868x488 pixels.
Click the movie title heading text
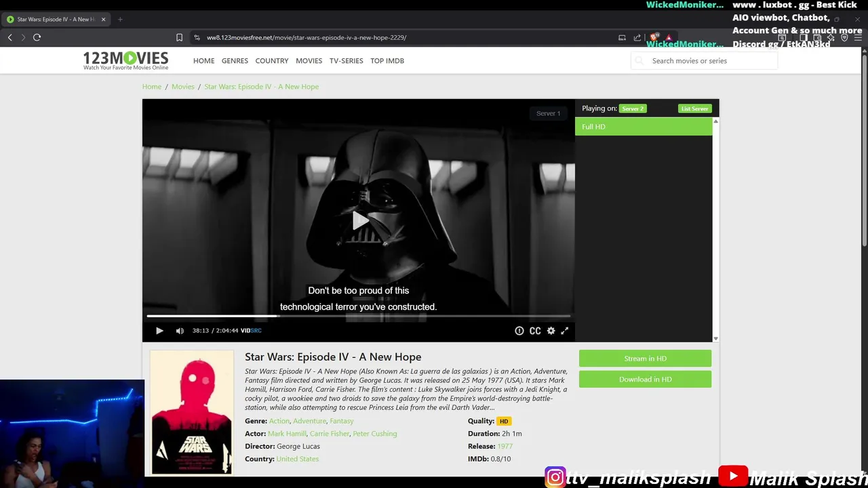pos(333,357)
